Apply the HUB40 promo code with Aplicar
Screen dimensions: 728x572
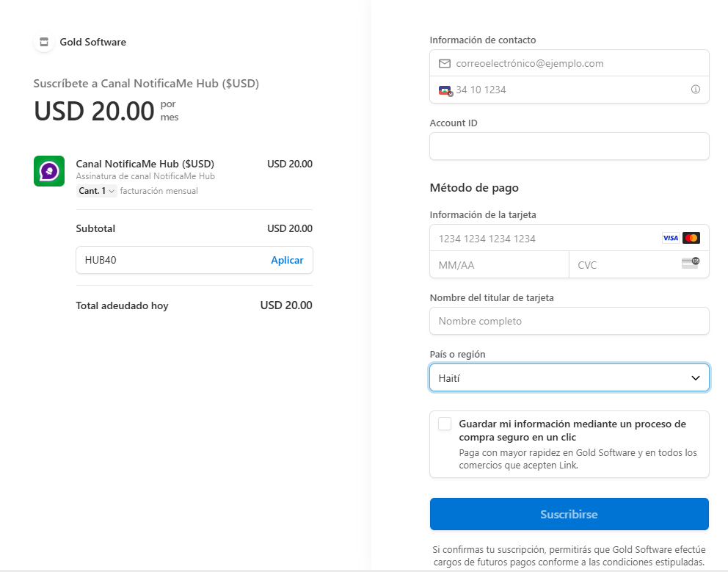[x=287, y=260]
